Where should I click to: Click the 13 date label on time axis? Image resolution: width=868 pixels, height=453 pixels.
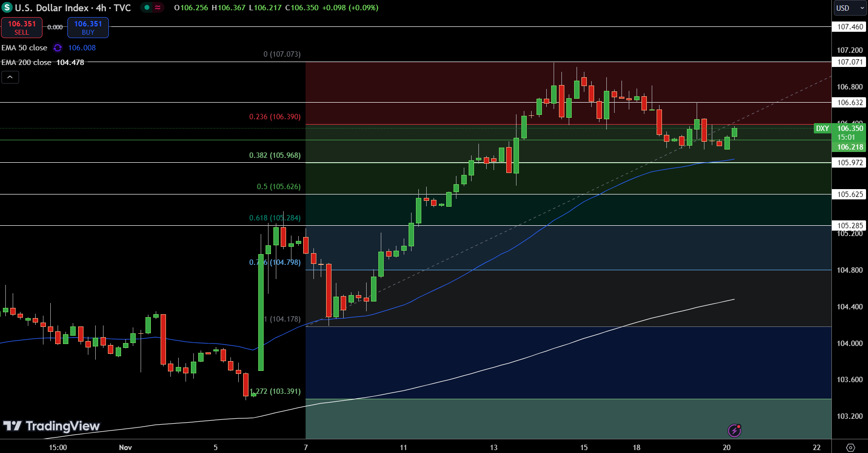(x=494, y=448)
